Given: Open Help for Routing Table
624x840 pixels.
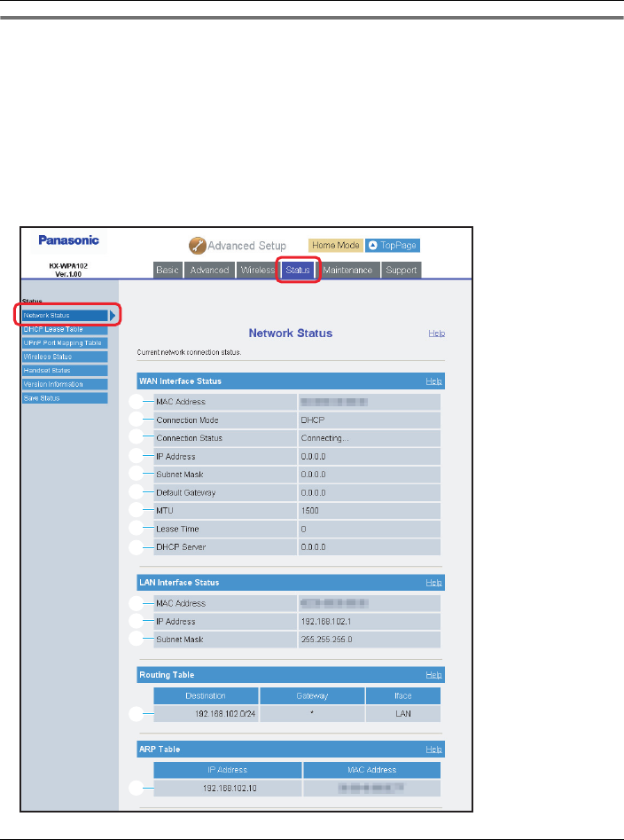Looking at the screenshot, I should point(433,675).
